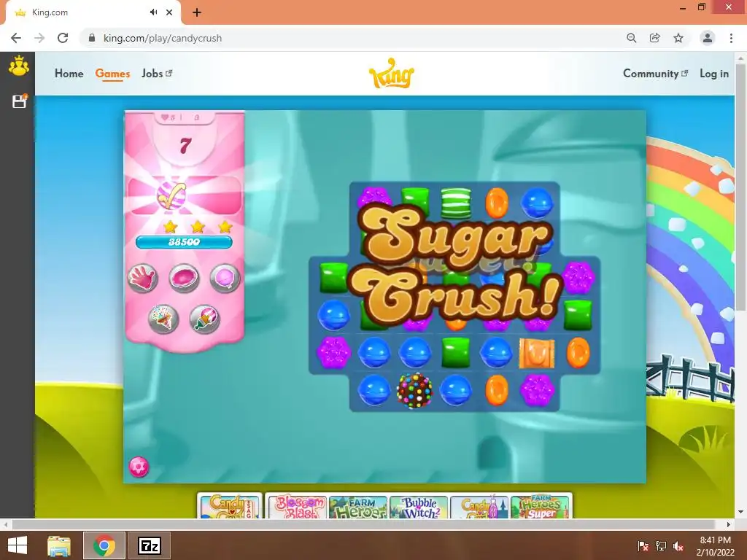Open the Windows Start menu
Image resolution: width=747 pixels, height=560 pixels.
(x=18, y=545)
